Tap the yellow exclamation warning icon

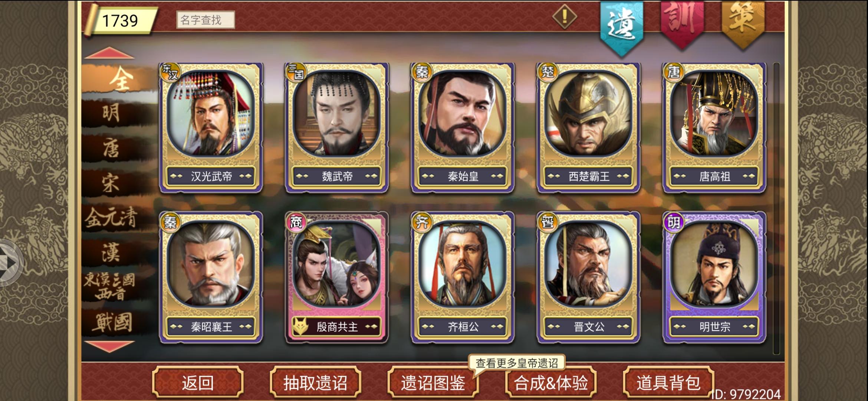click(x=564, y=16)
